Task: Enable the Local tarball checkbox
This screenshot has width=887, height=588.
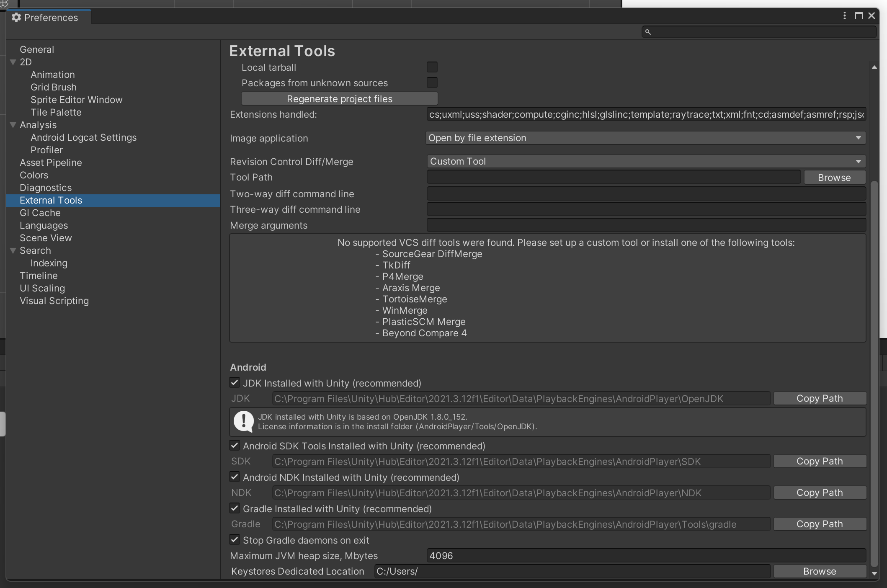Action: click(432, 67)
